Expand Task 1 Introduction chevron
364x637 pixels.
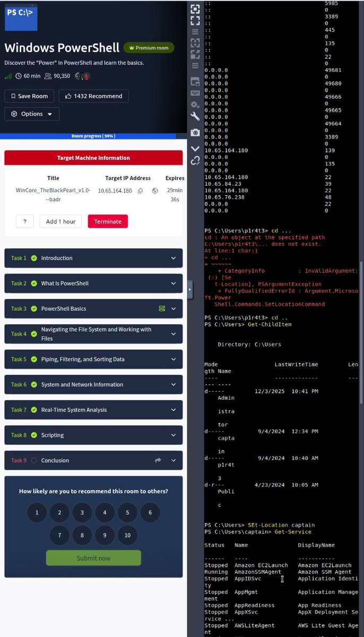pyautogui.click(x=173, y=258)
